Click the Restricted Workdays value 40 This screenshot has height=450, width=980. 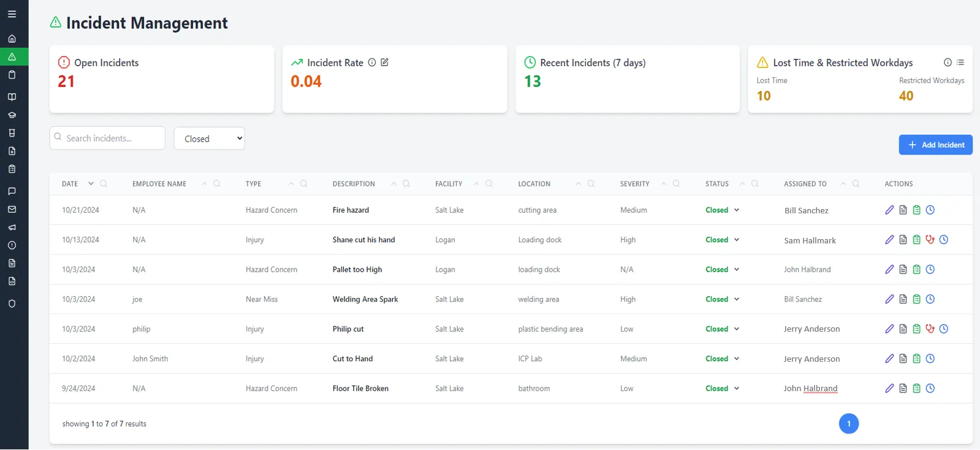click(x=906, y=96)
